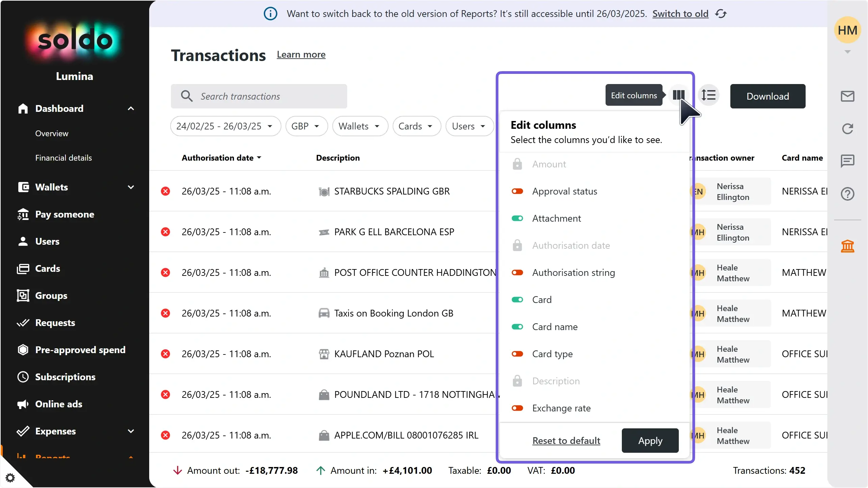Click the refresh icon on right sidebar
The height and width of the screenshot is (488, 868).
(847, 129)
